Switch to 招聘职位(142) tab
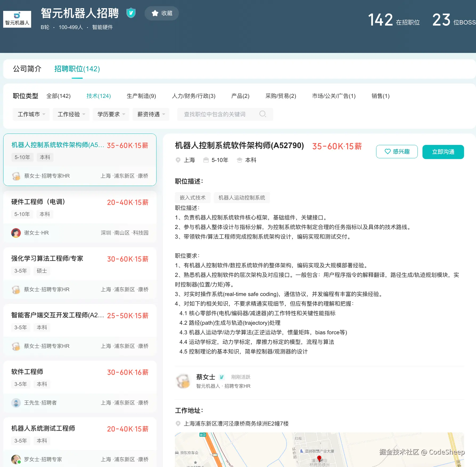Image resolution: width=476 pixels, height=467 pixels. tap(77, 69)
